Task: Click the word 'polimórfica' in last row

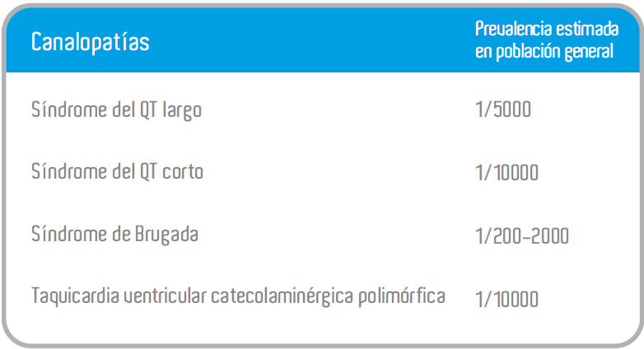Action: pos(402,296)
